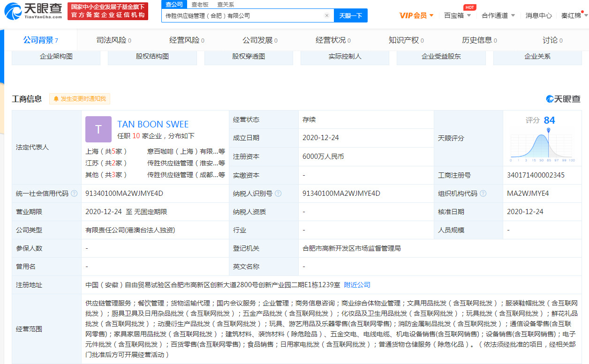Click the 天眼一下 search button

pos(351,15)
